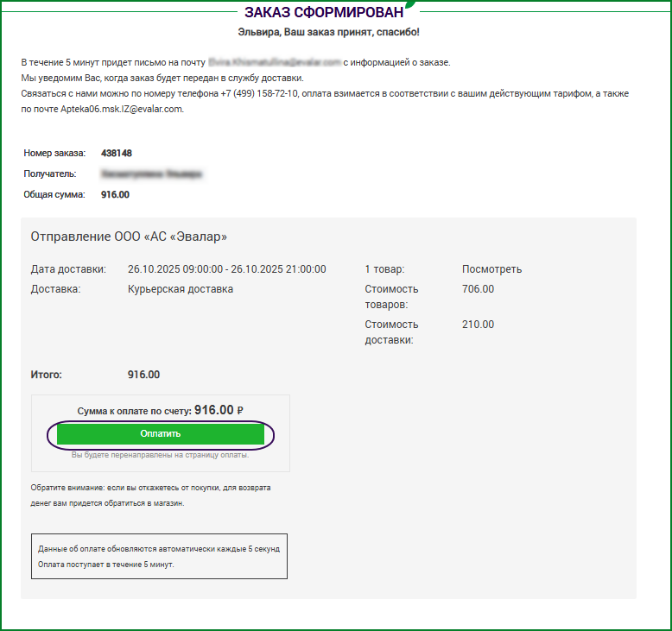This screenshot has width=672, height=631.
Task: Click the Общая сумма value 916.00
Action: 115,194
